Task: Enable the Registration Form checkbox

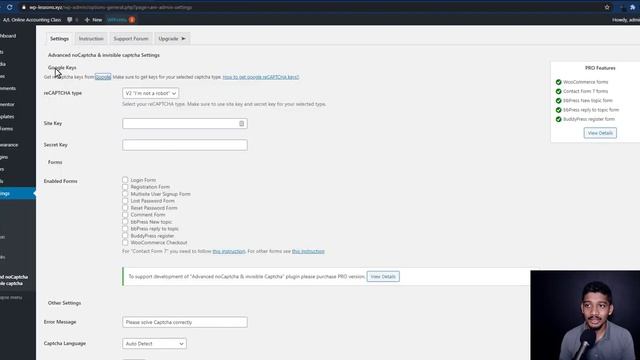Action: [x=125, y=187]
